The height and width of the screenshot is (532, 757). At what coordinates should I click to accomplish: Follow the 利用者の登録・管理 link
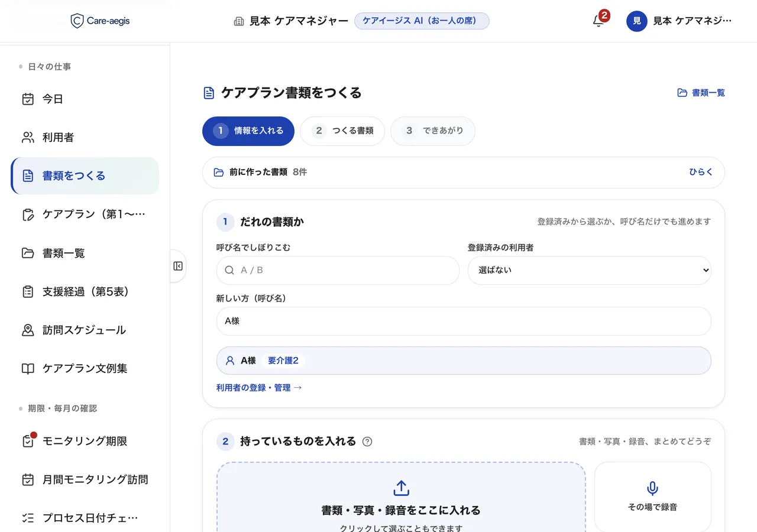pos(259,388)
